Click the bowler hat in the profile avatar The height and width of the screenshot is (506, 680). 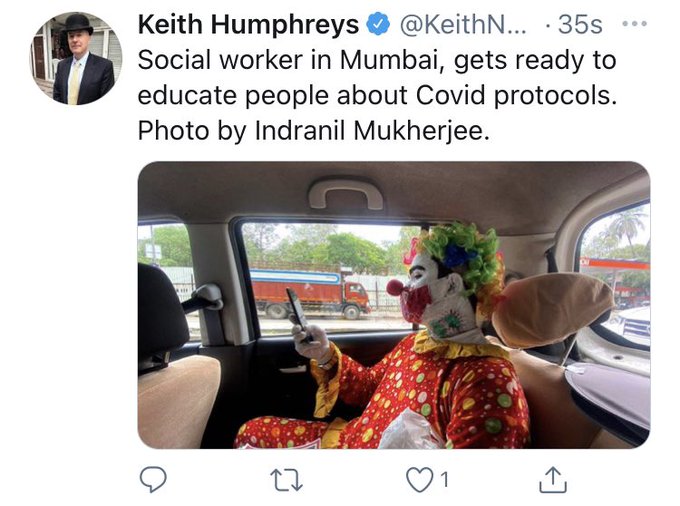78,24
